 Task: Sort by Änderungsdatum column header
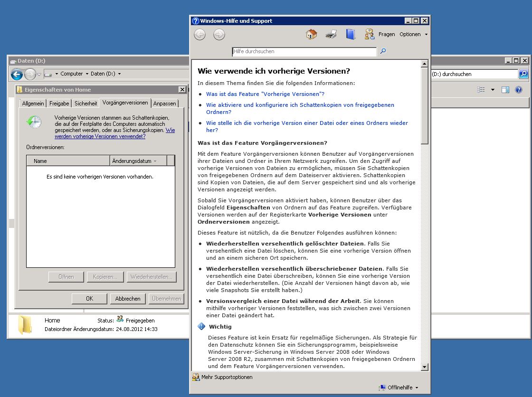click(x=138, y=161)
